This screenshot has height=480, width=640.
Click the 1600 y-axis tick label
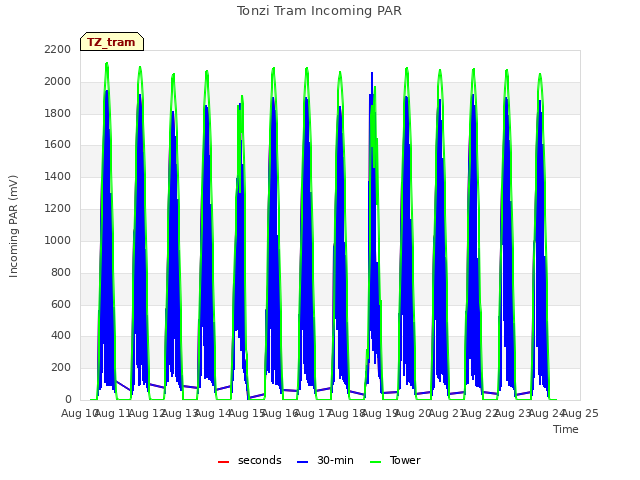pos(58,144)
